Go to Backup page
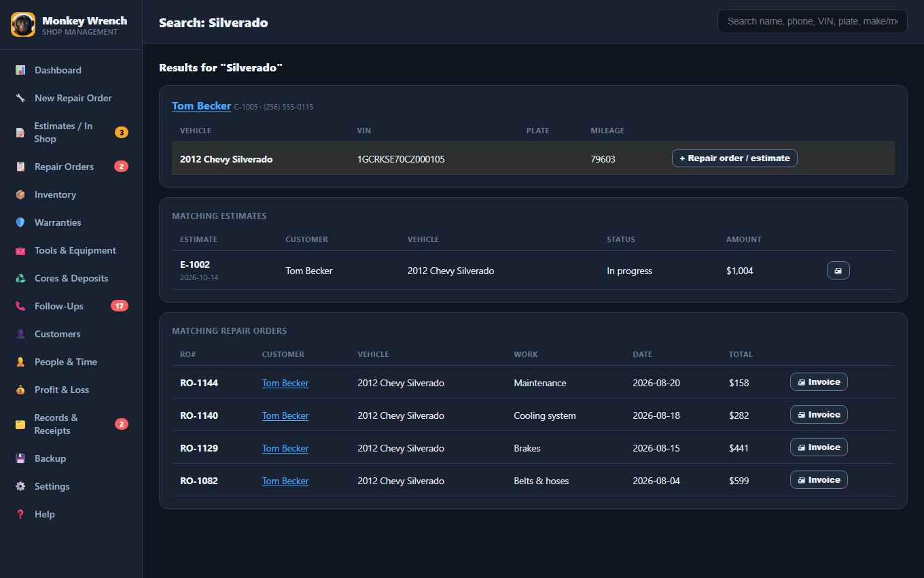Screen dimensions: 924x578 [x=71, y=458]
